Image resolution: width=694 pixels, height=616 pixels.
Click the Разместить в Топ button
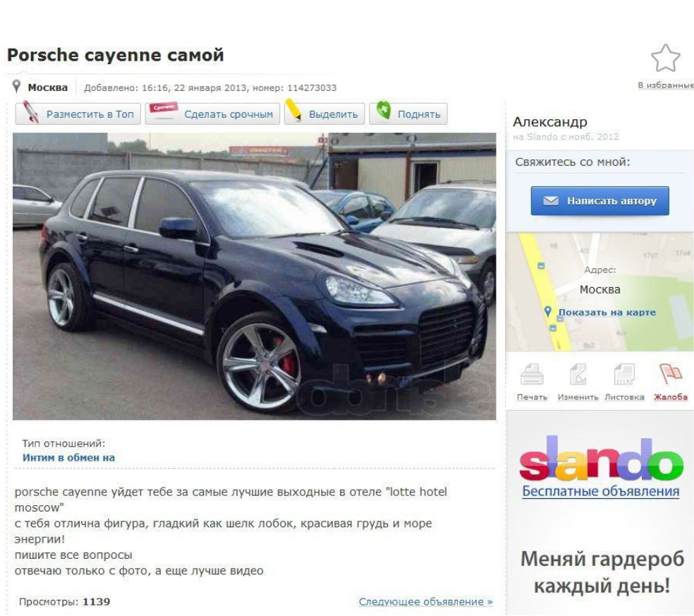(x=78, y=114)
